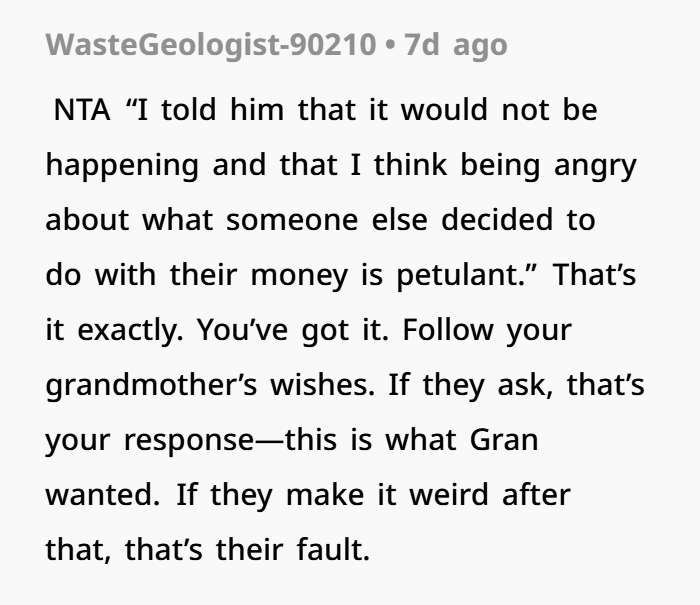Click the "7d ago" comment timestamp
Viewport: 700px width, 605px height.
click(456, 45)
